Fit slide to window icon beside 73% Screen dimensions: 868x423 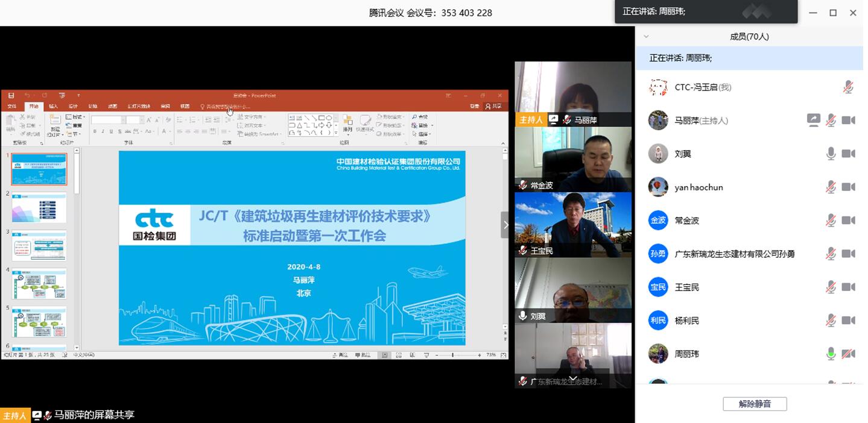(503, 355)
